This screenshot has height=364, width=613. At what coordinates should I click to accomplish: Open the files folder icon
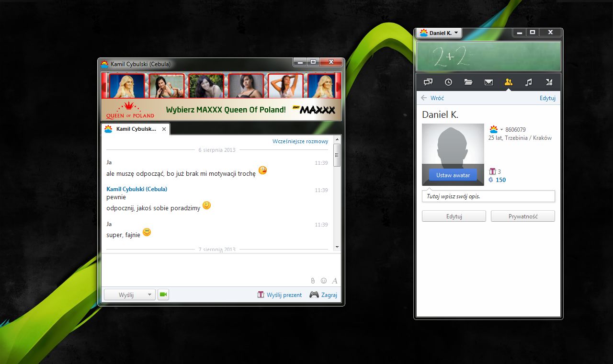click(x=468, y=82)
